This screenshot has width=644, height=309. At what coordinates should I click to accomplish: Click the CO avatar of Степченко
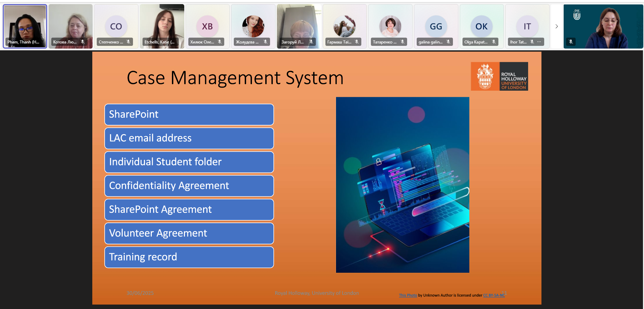pos(116,26)
